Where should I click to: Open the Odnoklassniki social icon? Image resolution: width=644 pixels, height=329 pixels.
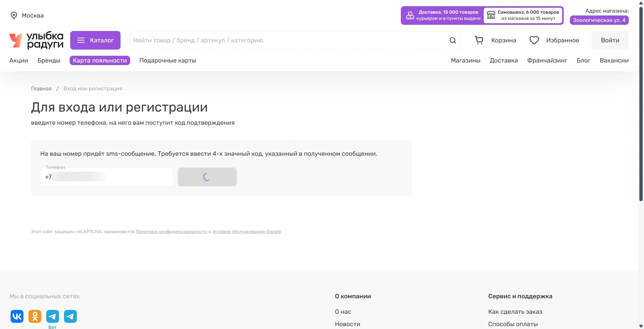click(x=35, y=316)
